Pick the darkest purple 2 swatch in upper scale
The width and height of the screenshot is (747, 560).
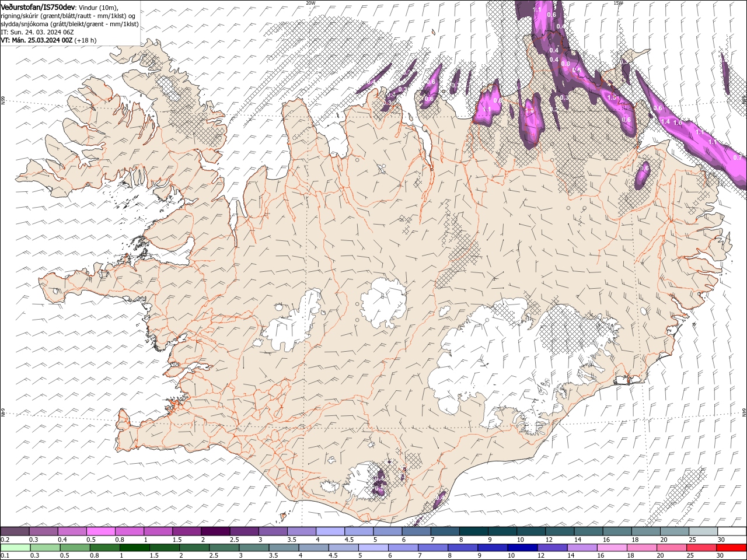[215, 531]
